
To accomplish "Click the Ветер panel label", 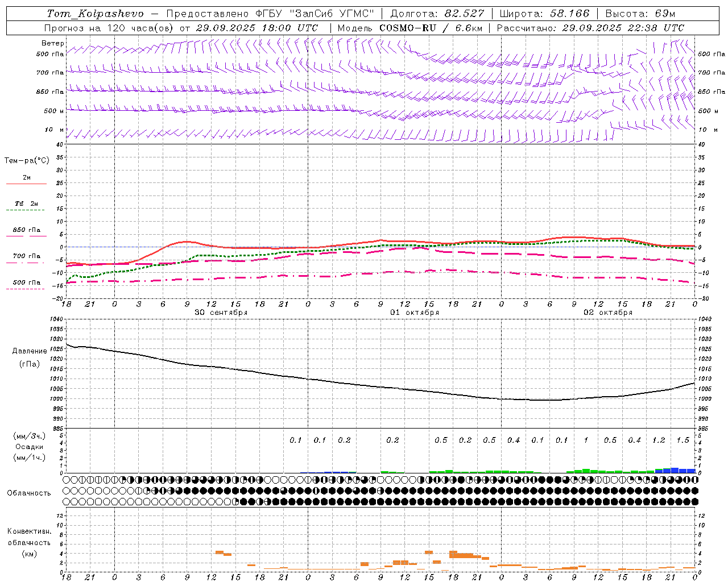I will 53,43.
